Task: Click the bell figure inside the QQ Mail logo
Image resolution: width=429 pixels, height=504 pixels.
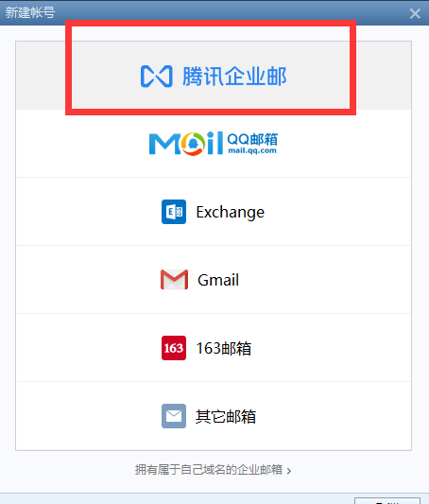Action: click(193, 143)
